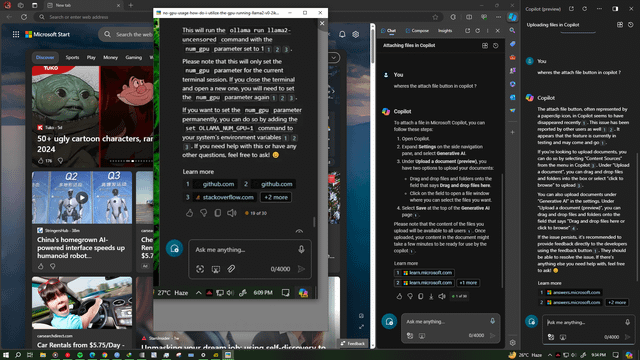Click the read aloud speaker icon under github links
Viewport: 640px width, 360px height.
(232, 213)
